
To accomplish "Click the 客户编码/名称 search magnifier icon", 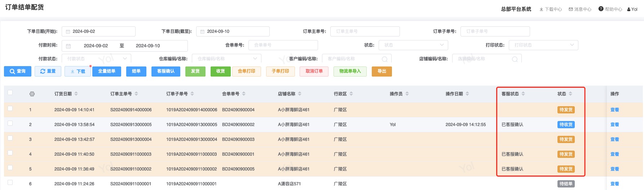I will click(x=385, y=59).
